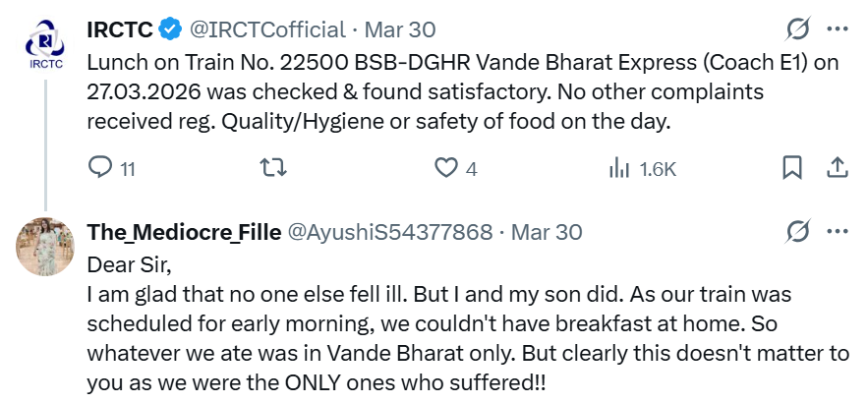Open more options for IRCTC's tweet

pyautogui.click(x=837, y=29)
